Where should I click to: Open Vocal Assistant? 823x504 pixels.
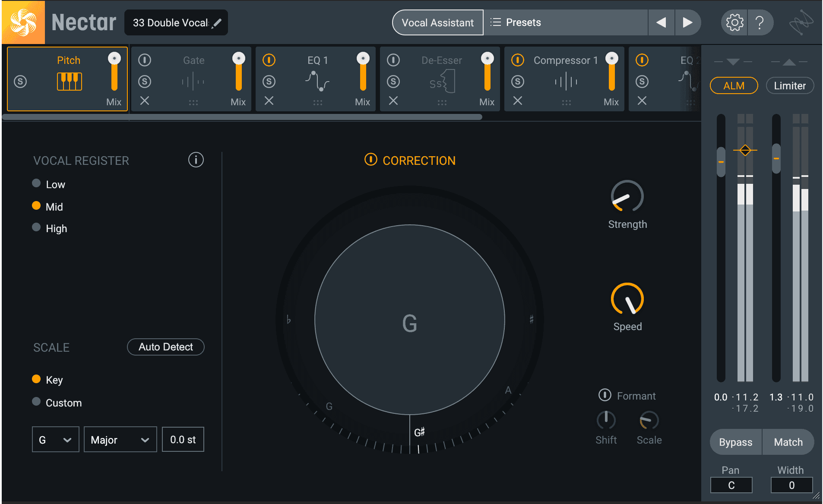[438, 22]
